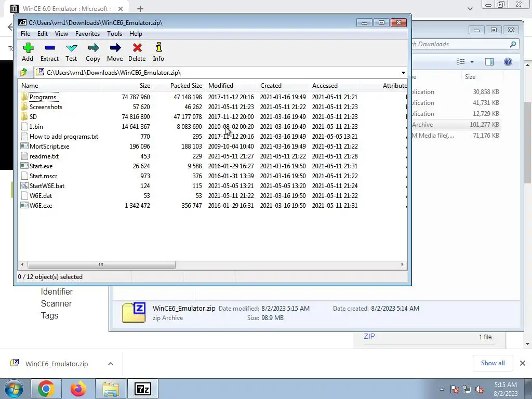Open the Edit menu
The image size is (532, 399).
[x=43, y=34]
